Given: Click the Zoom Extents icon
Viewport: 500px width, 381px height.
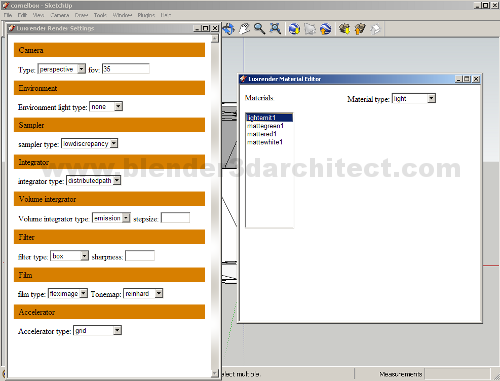Looking at the screenshot, I should click(275, 29).
